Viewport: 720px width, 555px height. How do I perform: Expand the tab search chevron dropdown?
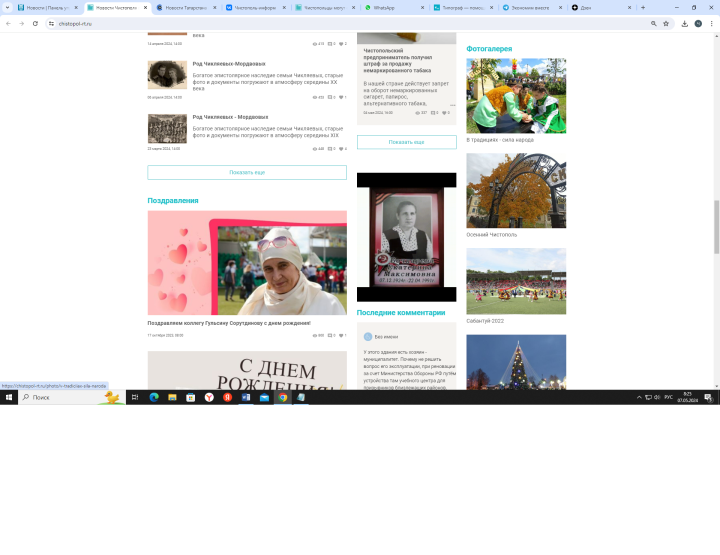[7, 7]
